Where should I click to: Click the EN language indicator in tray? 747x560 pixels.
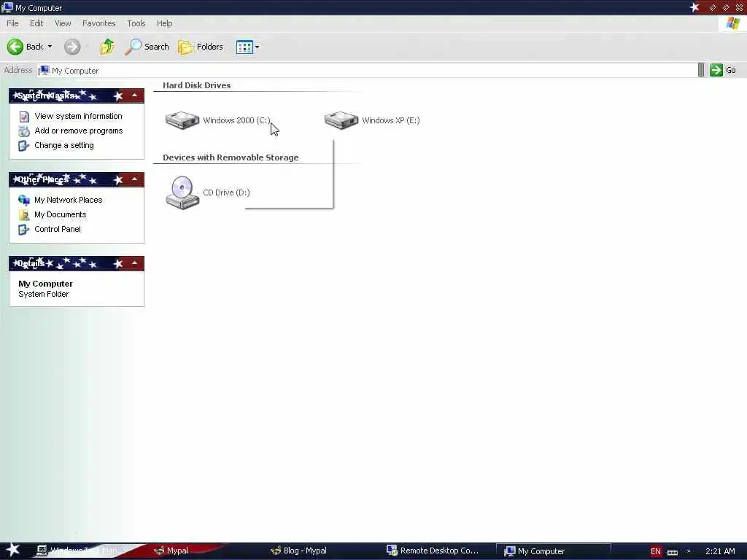(x=656, y=551)
